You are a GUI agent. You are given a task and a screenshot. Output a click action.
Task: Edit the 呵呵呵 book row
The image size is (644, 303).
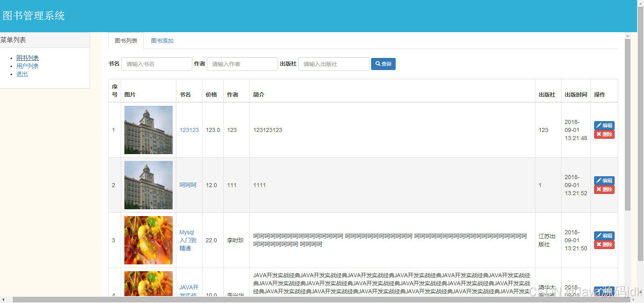[604, 181]
